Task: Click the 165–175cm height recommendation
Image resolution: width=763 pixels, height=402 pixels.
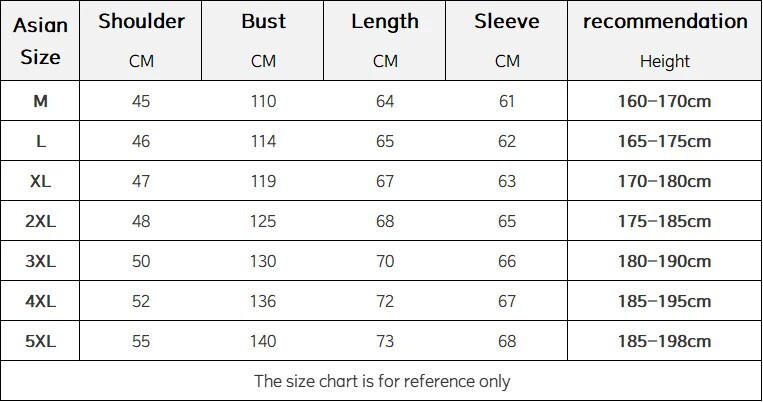Action: pos(665,141)
